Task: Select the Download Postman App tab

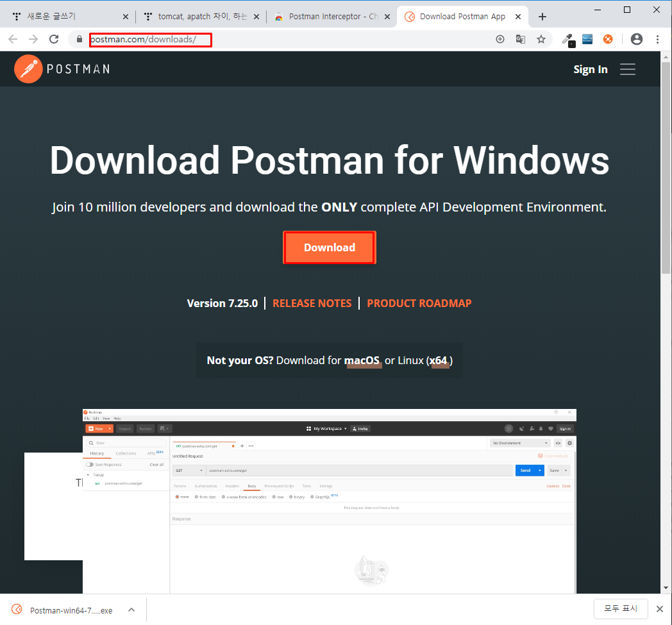Action: coord(462,16)
